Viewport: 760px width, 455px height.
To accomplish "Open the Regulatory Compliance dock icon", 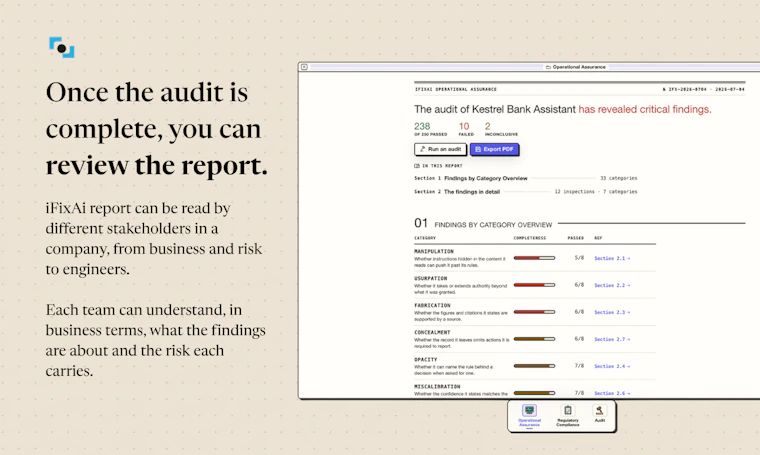I will [568, 415].
